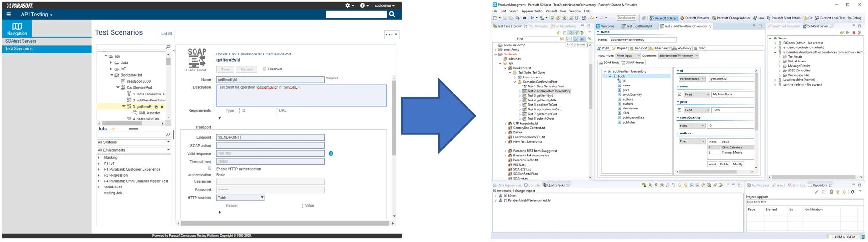The height and width of the screenshot is (242, 868).
Task: Collapse the CartServicePort node in web tree
Action: point(117,87)
